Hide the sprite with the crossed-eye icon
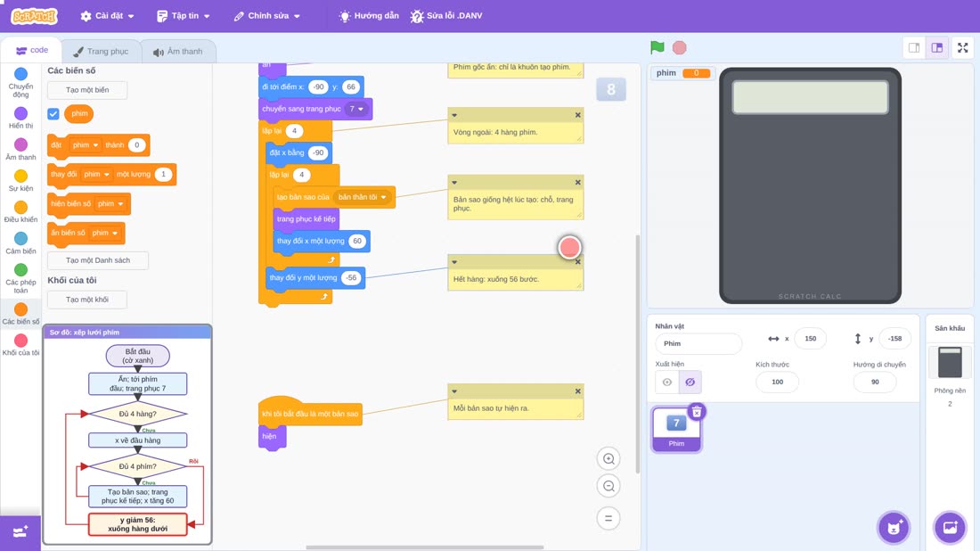The width and height of the screenshot is (980, 551). point(690,382)
